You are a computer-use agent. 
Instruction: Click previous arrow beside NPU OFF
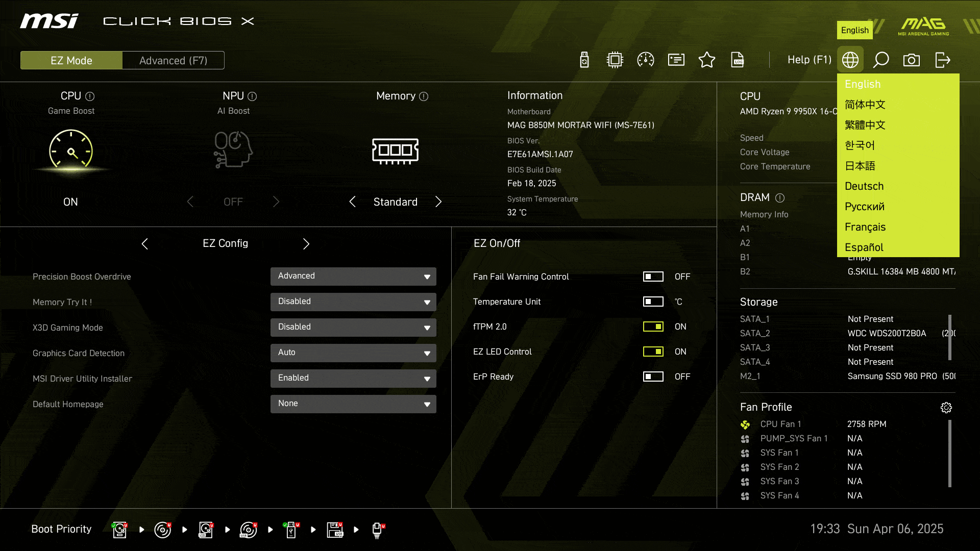click(x=190, y=202)
